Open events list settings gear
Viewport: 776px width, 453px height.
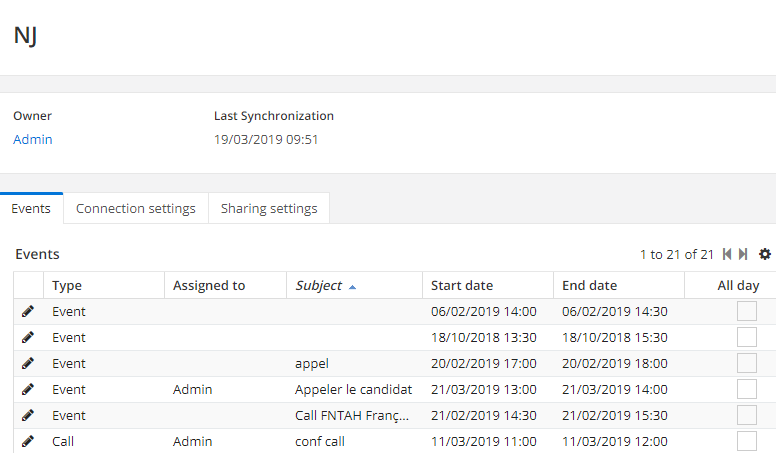tap(765, 254)
